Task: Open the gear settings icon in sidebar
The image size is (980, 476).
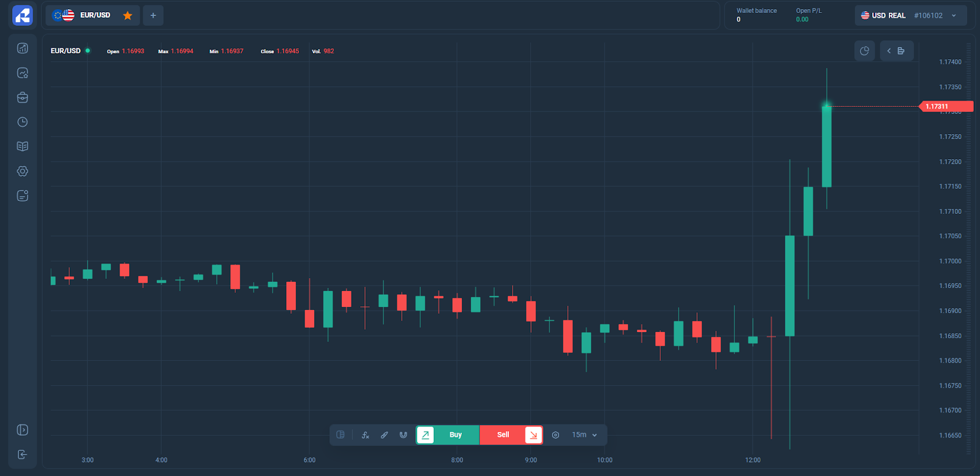Action: (x=23, y=171)
